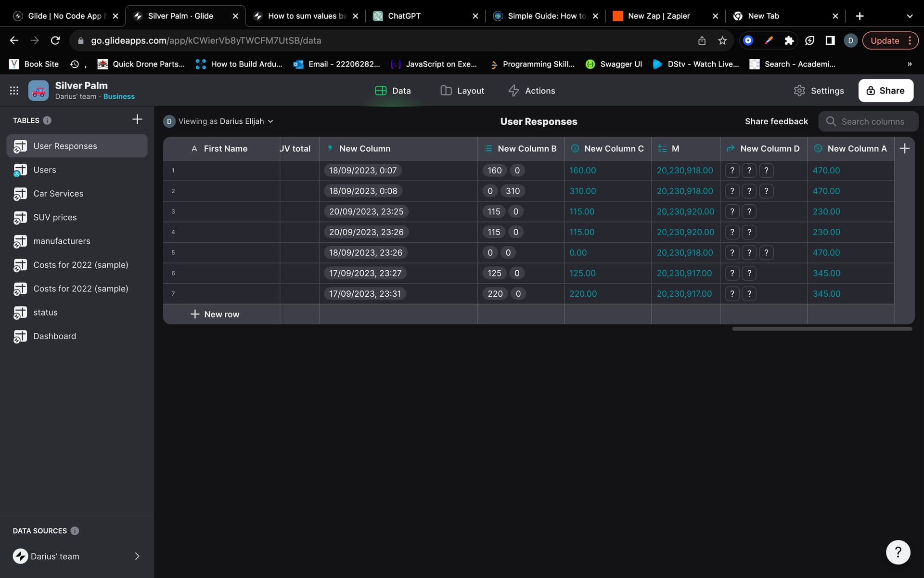Switch to the Layout tab
This screenshot has height=578, width=924.
[x=462, y=91]
